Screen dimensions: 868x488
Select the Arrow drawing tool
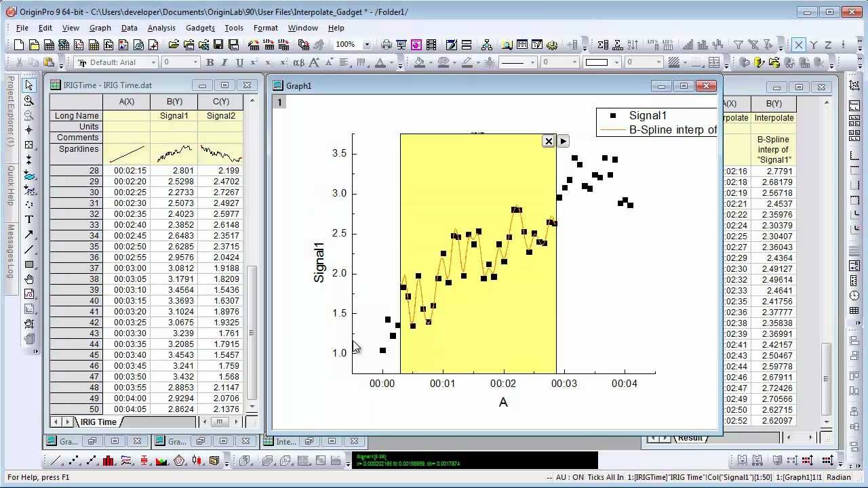pos(28,235)
